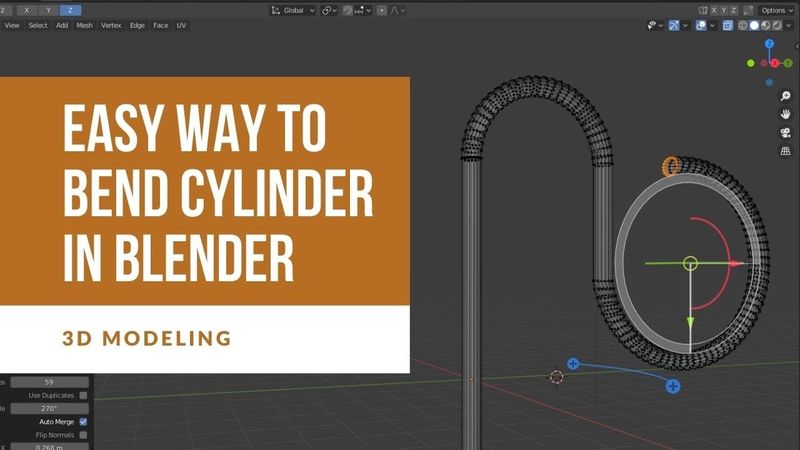
Task: Select the highlighted Z axis button top-left
Action: click(70, 10)
